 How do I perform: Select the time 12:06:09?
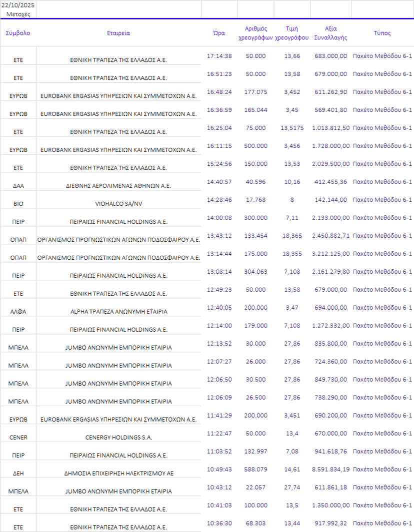pyautogui.click(x=219, y=398)
